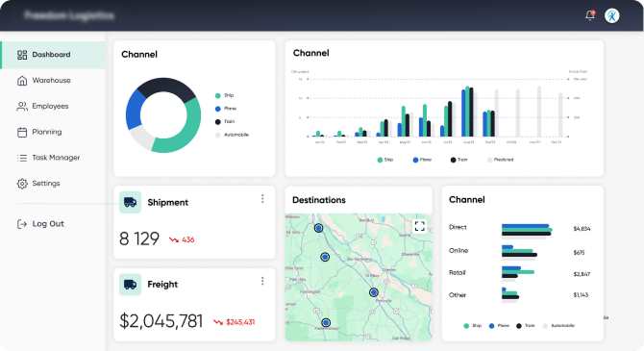Toggle Automobile in the donut chart legend
This screenshot has width=644, height=351.
click(x=232, y=135)
